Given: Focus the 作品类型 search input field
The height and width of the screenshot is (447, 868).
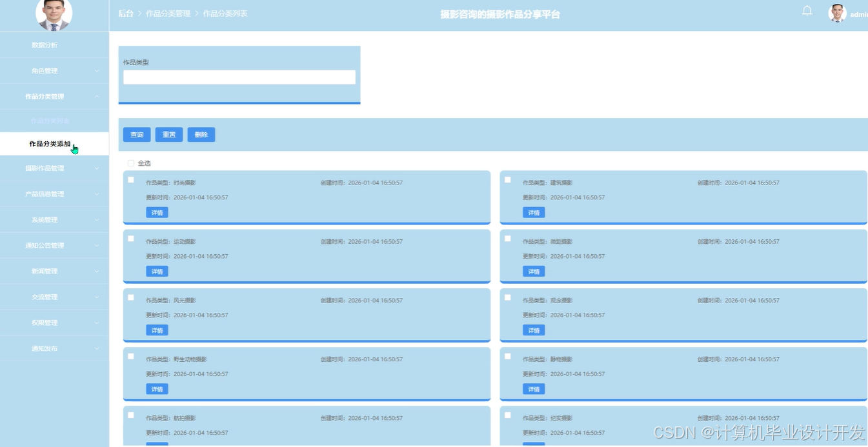Looking at the screenshot, I should tap(239, 77).
